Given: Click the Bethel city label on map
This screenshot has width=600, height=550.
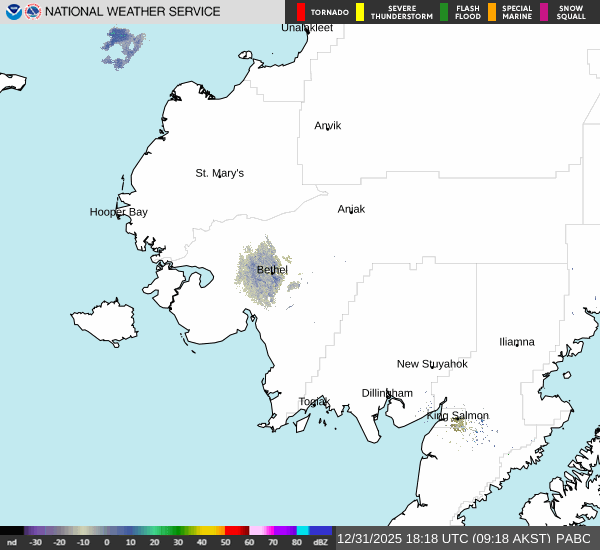Looking at the screenshot, I should [272, 270].
